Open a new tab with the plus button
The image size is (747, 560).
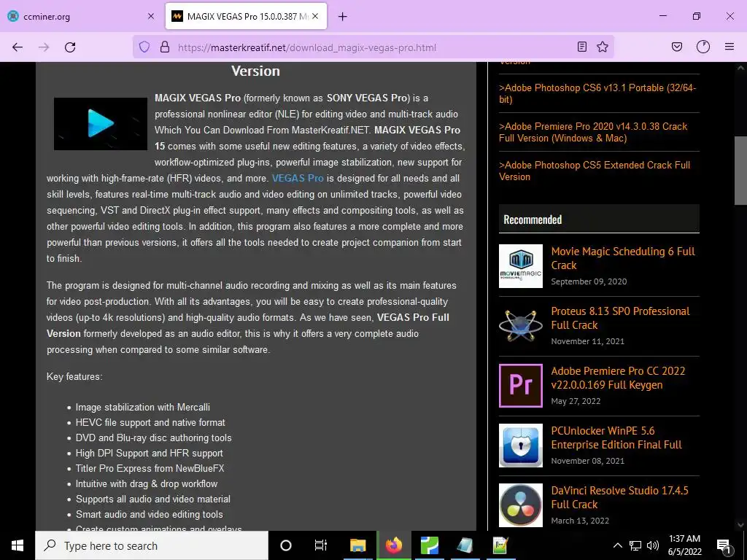343,17
